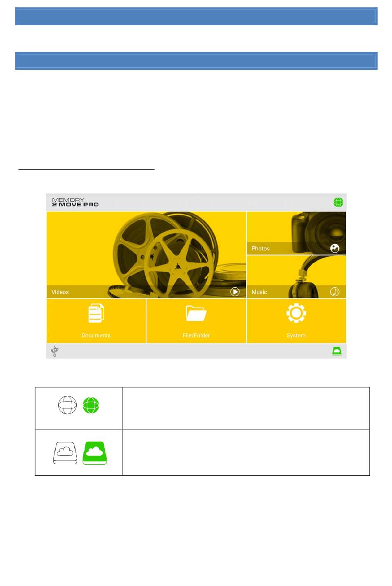The image size is (392, 586).
Task: Open the Documents tile
Action: point(96,321)
